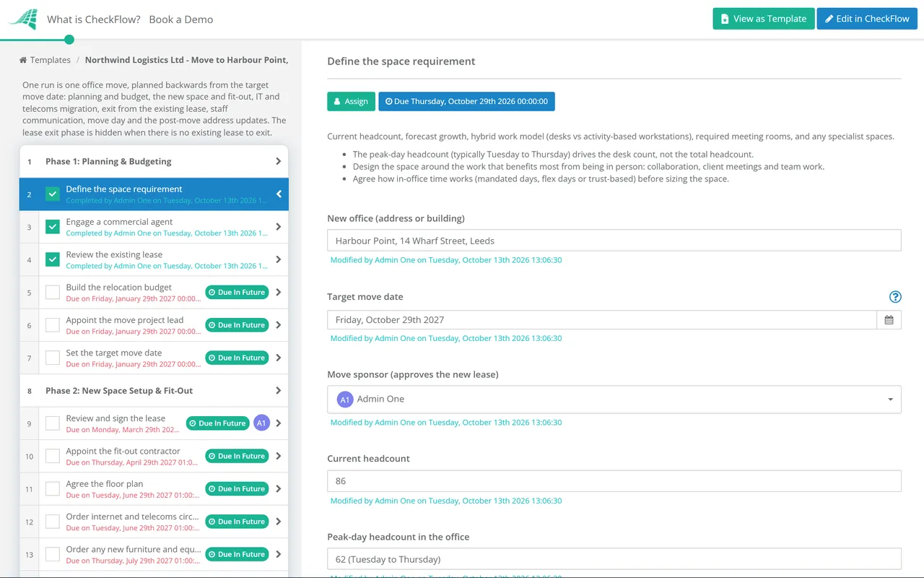Click the Target move date field
The height and width of the screenshot is (578, 924).
coord(602,320)
